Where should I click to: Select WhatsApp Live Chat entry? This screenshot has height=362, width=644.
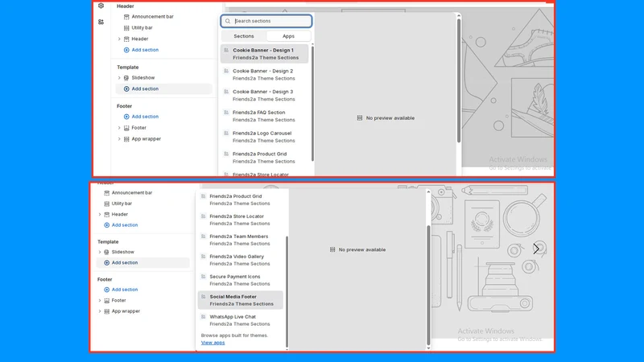point(241,320)
